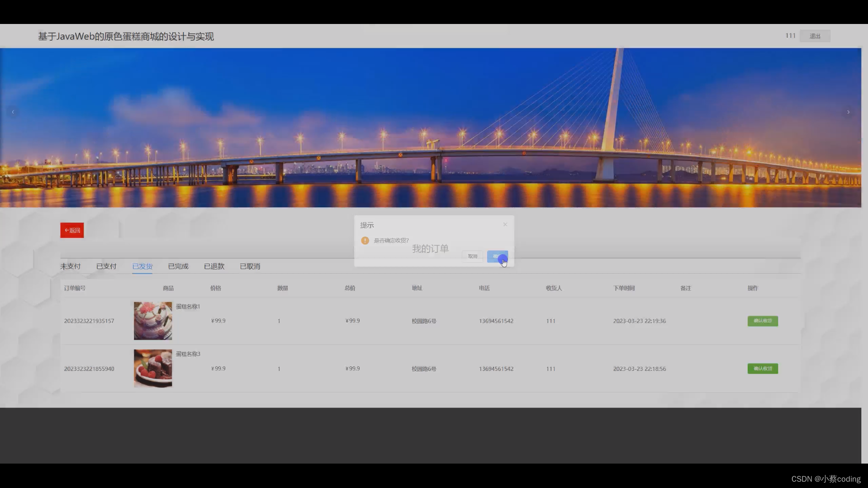Click order time 2023-03-23 22:18:56
This screenshot has width=868, height=488.
coord(639,369)
